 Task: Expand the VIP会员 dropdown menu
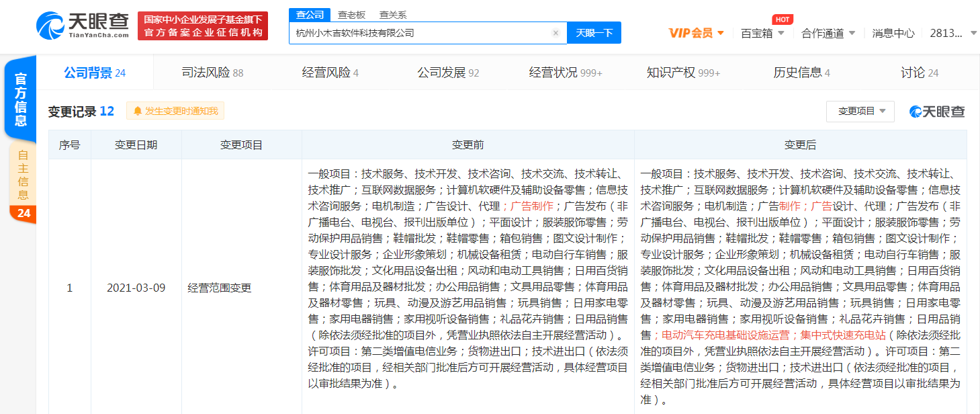point(696,32)
